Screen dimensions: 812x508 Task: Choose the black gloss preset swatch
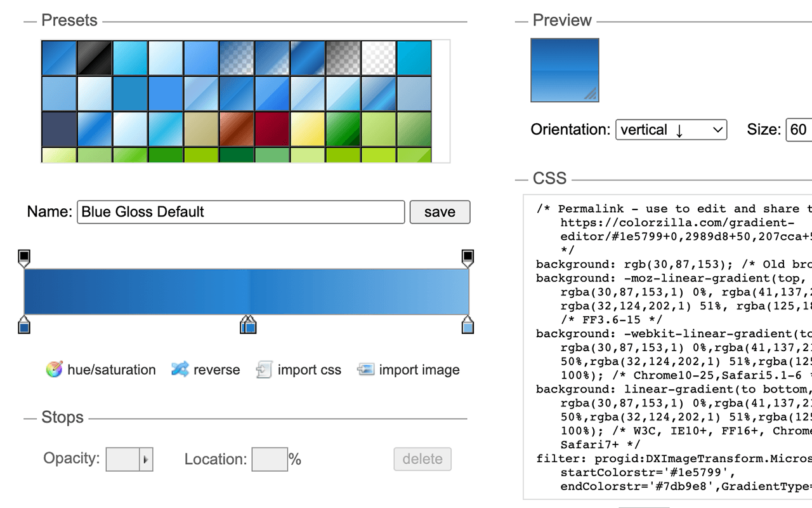coord(95,58)
